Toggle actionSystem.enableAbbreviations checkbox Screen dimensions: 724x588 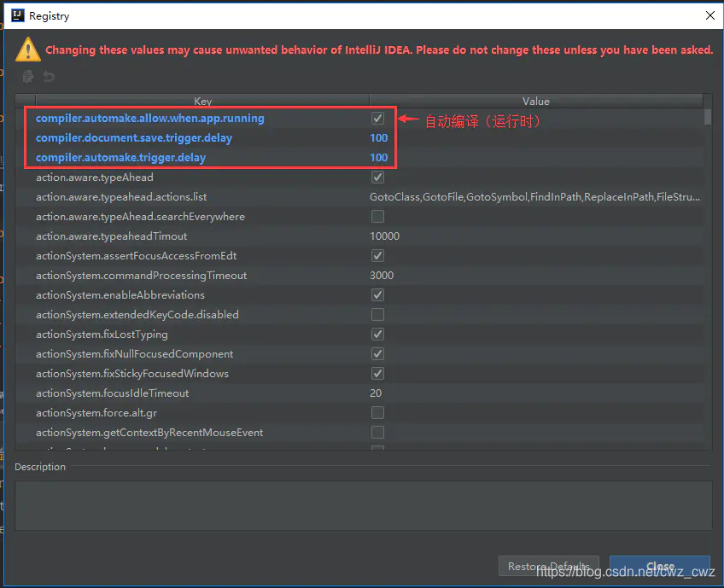click(377, 295)
